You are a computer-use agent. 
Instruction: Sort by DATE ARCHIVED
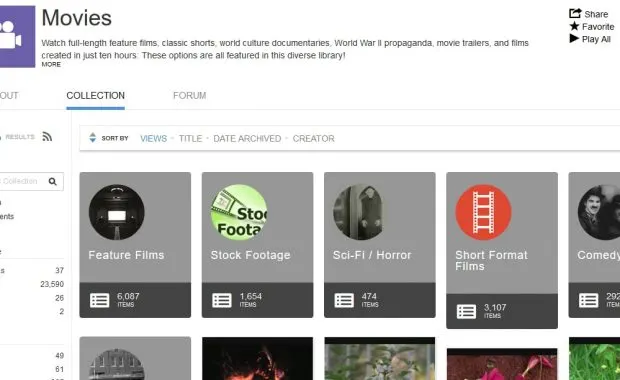[247, 138]
